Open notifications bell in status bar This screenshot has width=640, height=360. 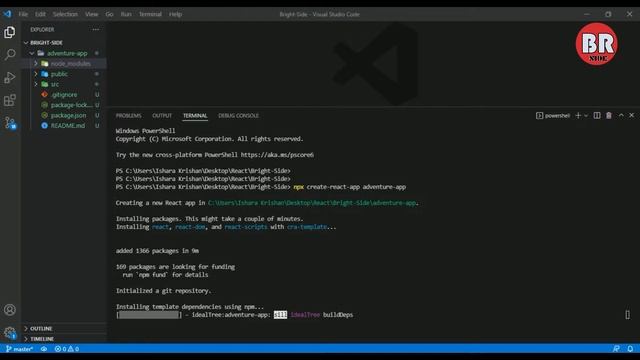pyautogui.click(x=630, y=349)
